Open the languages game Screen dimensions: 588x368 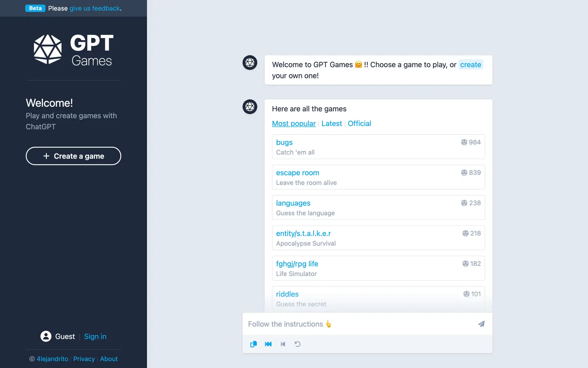[293, 203]
